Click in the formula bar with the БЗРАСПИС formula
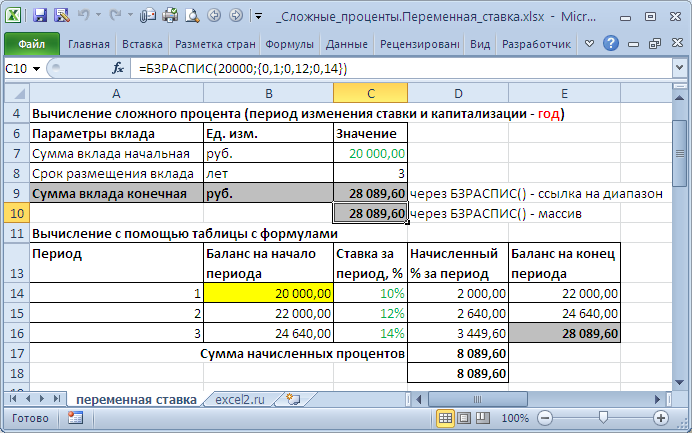Image resolution: width=692 pixels, height=433 pixels. 402,69
